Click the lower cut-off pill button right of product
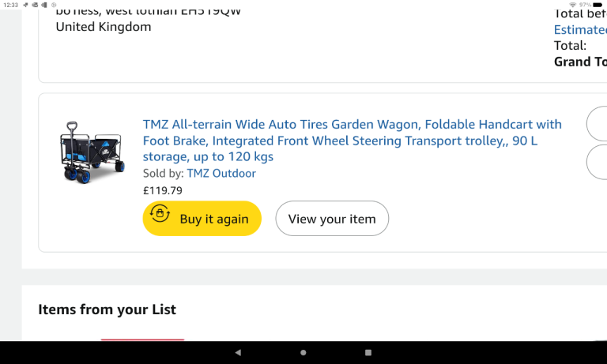The width and height of the screenshot is (607, 364). click(x=597, y=162)
